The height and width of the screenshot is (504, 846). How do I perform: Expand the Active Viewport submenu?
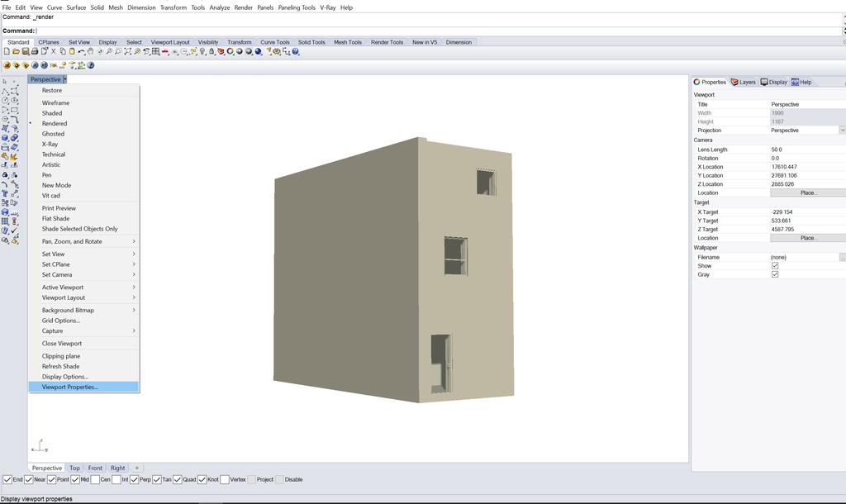pos(83,287)
